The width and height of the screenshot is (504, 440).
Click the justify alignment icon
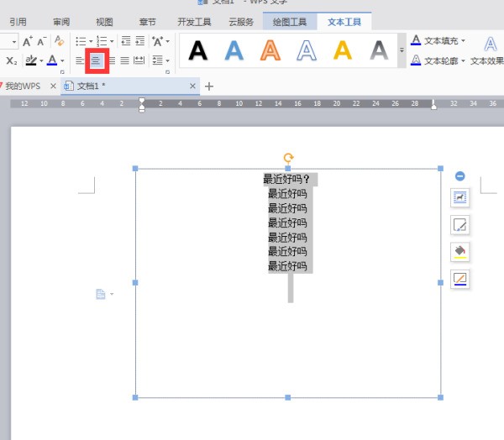(x=124, y=60)
